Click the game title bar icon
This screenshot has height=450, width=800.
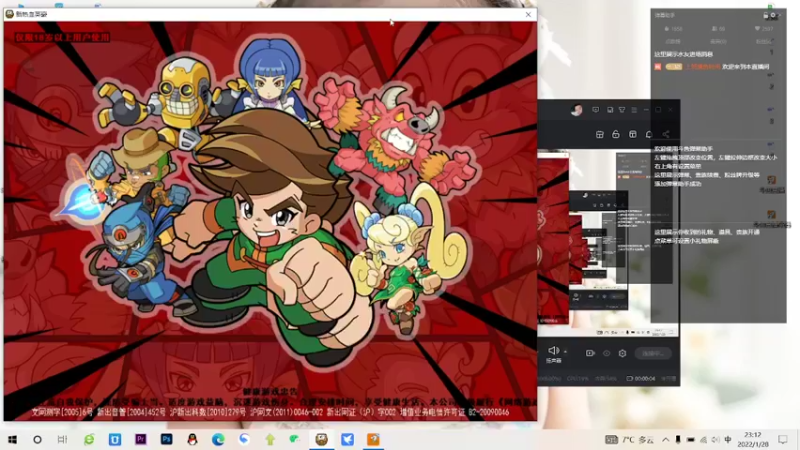point(9,14)
